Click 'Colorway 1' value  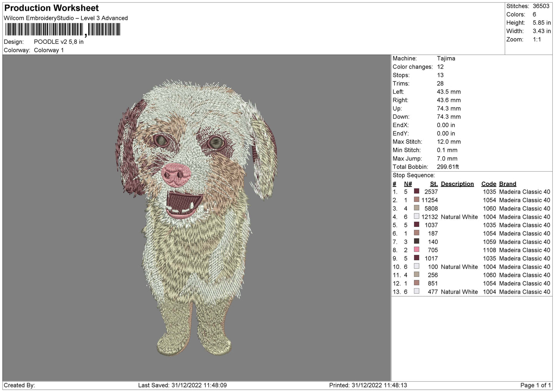pyautogui.click(x=49, y=50)
